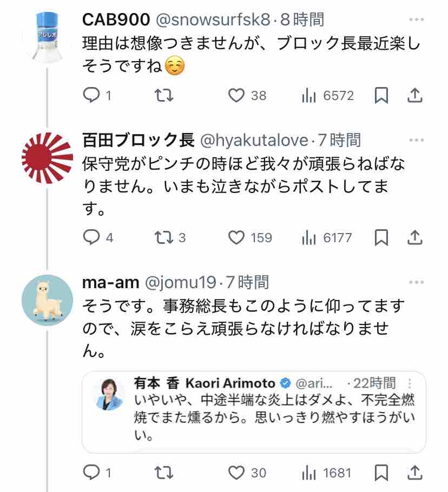Open @snowsurfsk8 username link
This screenshot has width=448, height=492.
point(213,21)
